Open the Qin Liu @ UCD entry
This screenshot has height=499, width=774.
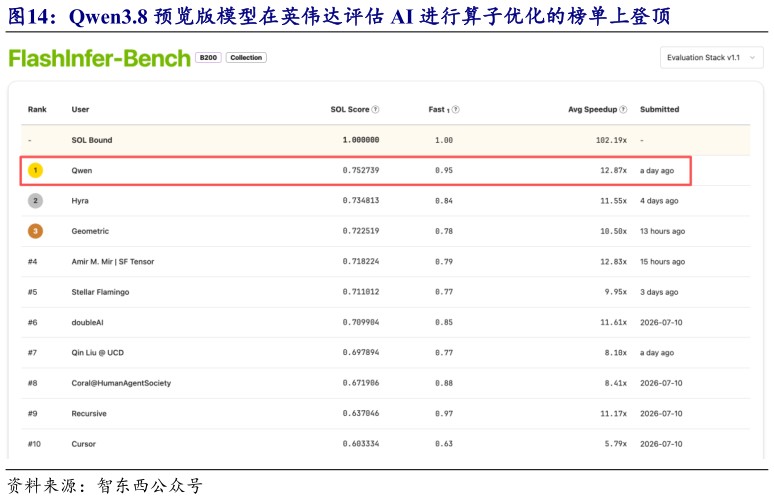click(97, 353)
